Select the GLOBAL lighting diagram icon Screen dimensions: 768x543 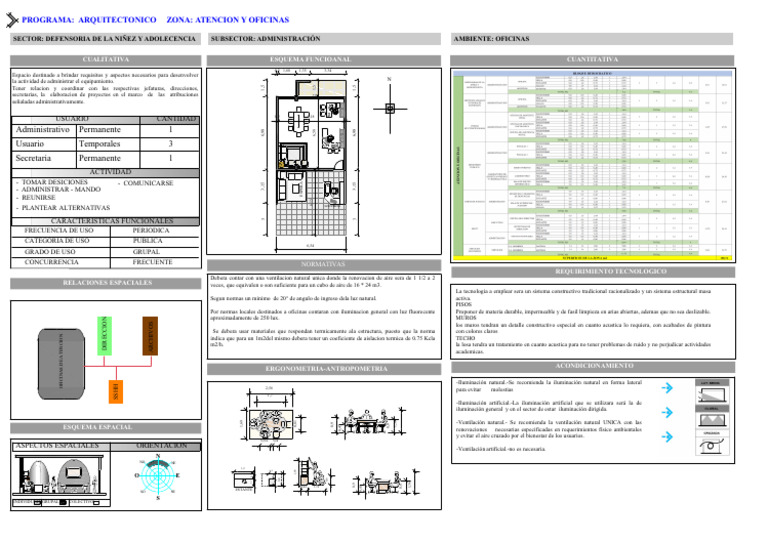712,420
